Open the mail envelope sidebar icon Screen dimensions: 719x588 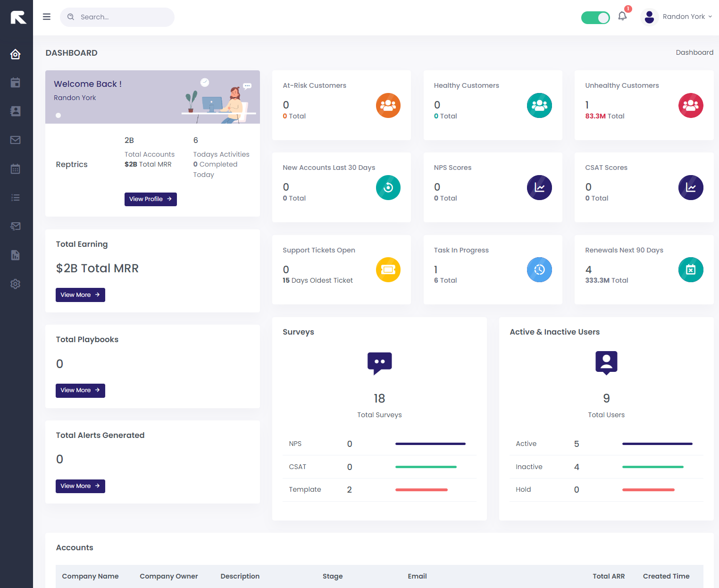(16, 140)
